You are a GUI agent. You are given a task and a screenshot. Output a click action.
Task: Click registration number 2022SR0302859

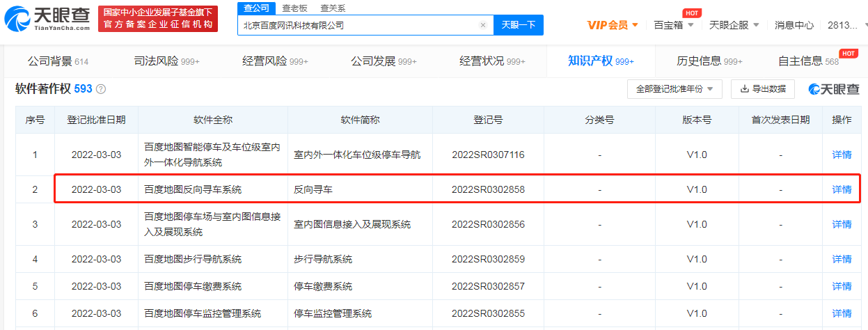pos(488,259)
